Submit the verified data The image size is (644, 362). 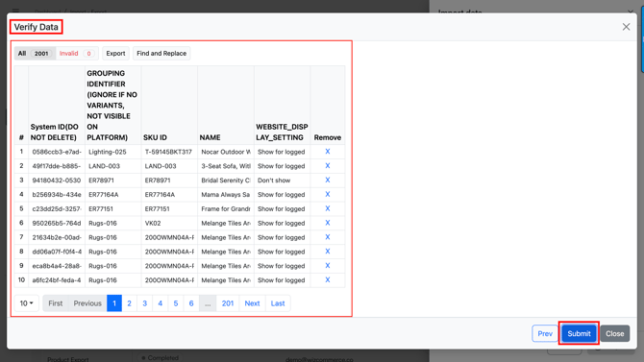click(579, 334)
